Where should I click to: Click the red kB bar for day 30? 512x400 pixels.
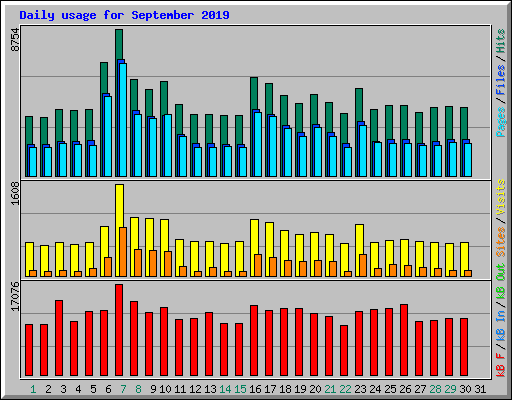click(464, 347)
